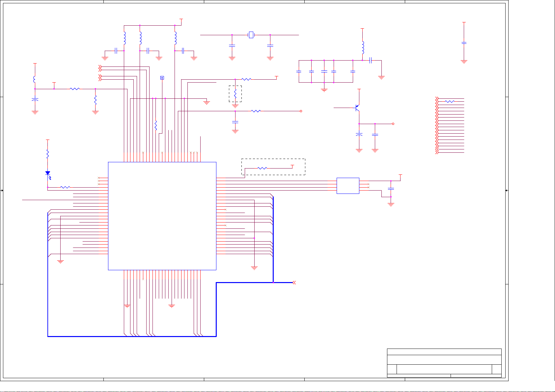555x392 pixels.
Task: Select the NPN transistor symbol
Action: click(x=357, y=107)
